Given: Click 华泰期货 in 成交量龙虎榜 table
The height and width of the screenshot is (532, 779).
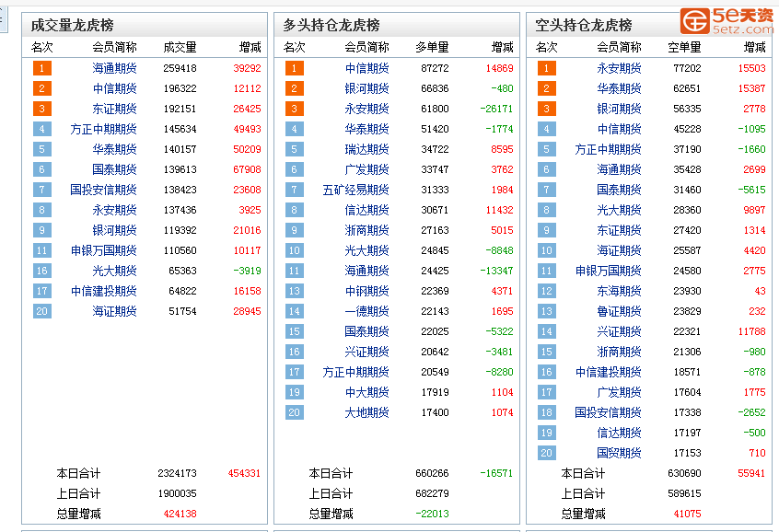Looking at the screenshot, I should coord(114,149).
